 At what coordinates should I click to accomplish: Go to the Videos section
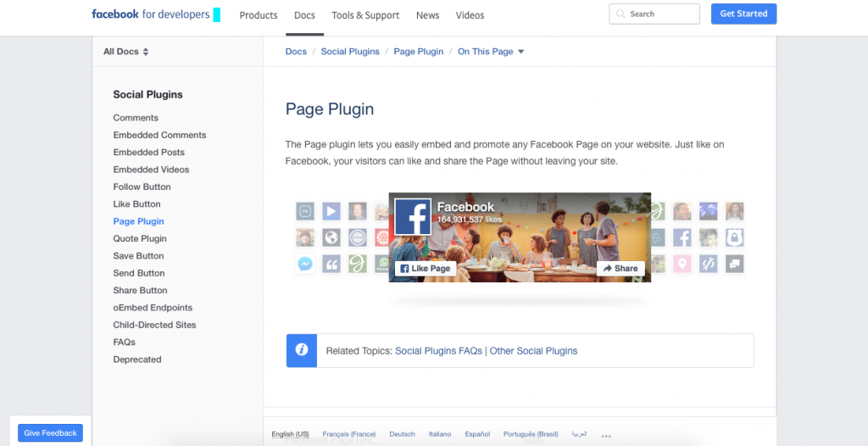[470, 15]
